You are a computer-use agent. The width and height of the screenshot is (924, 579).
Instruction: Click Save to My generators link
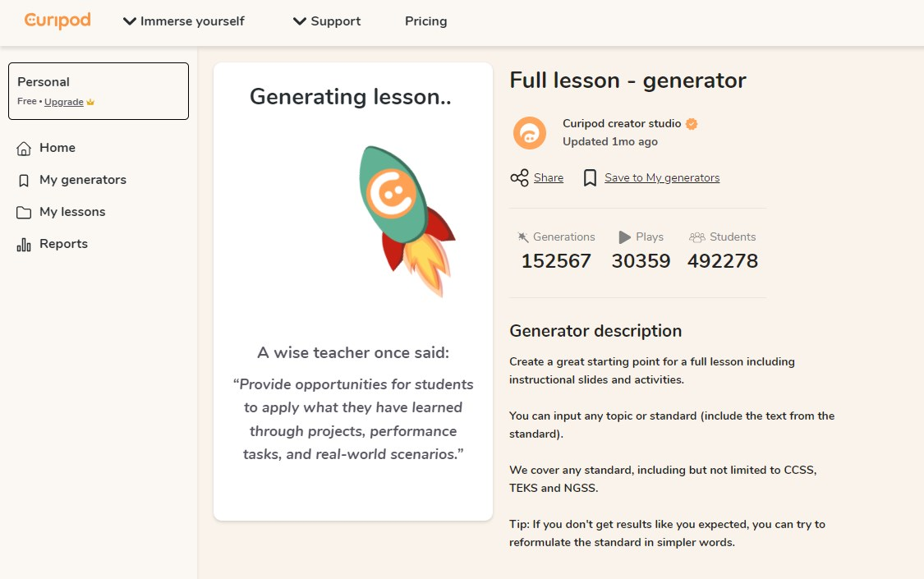[x=662, y=178]
